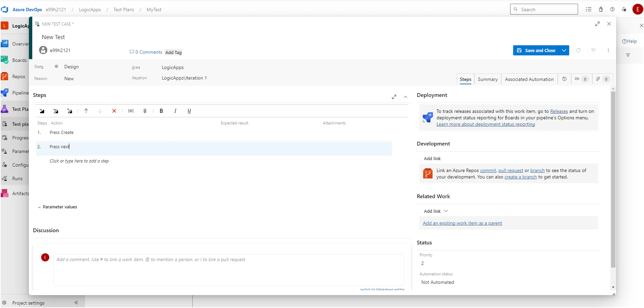
Task: Click the Insert step icon in Steps toolbar
Action: pos(42,111)
